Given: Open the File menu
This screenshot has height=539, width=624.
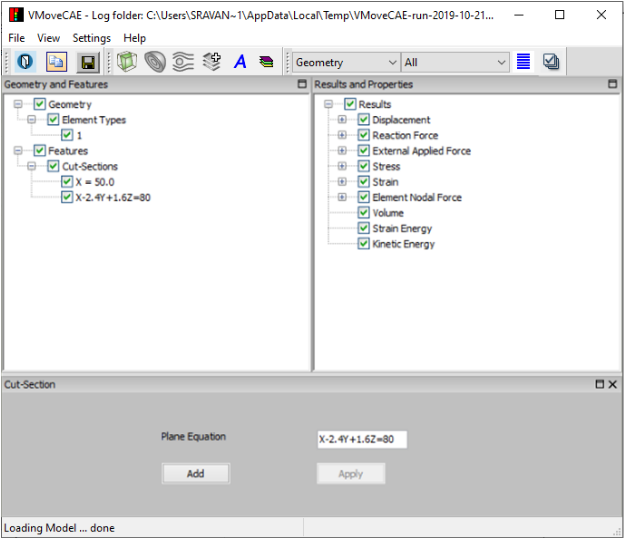Looking at the screenshot, I should tap(16, 38).
